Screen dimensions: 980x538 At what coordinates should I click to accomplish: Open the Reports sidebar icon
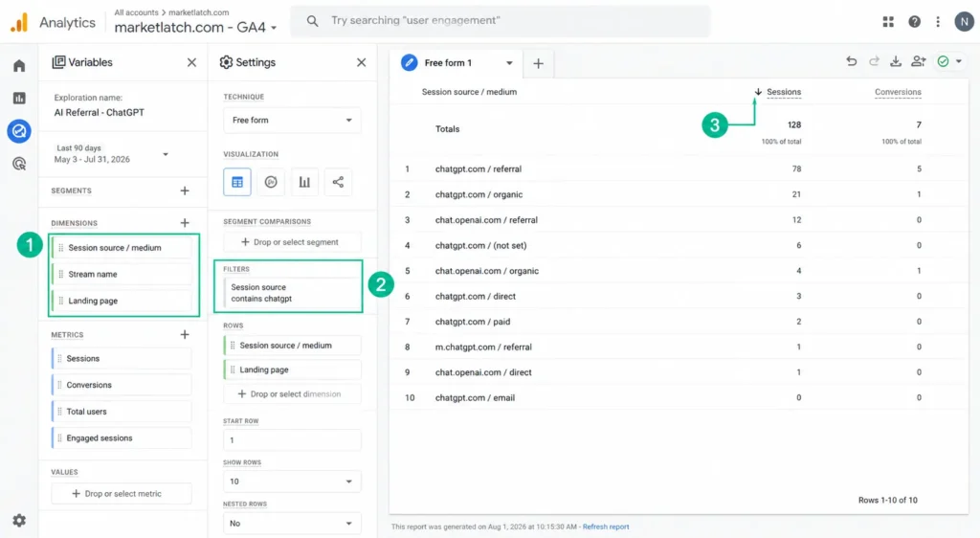[x=19, y=98]
